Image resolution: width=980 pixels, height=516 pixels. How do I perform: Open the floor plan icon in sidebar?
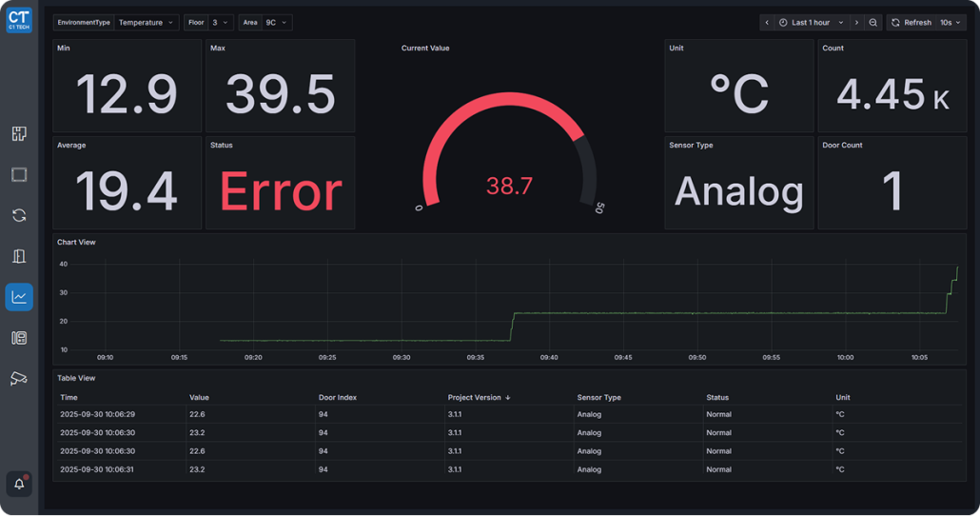click(x=19, y=134)
